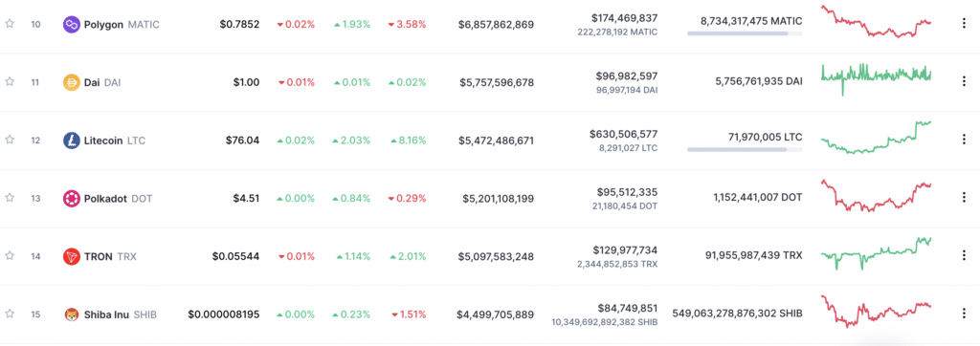This screenshot has height=346, width=980.
Task: Open the three-dot menu for Polygon
Action: point(963,24)
